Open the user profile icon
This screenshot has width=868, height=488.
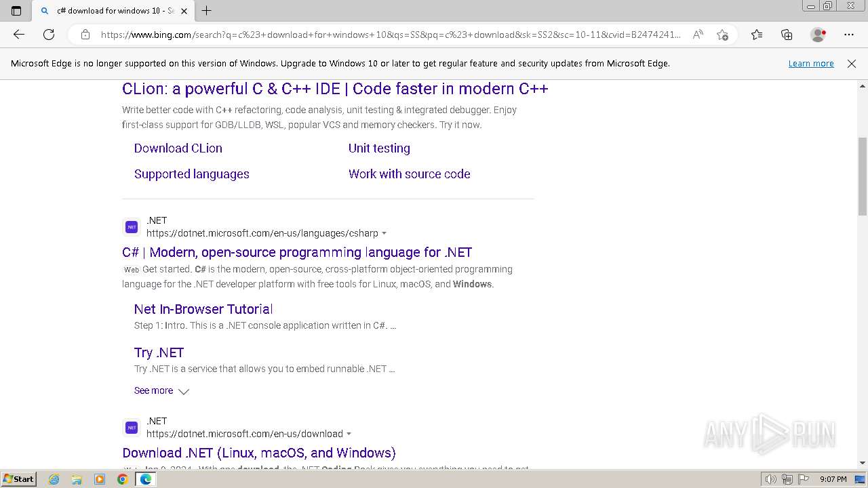(818, 35)
